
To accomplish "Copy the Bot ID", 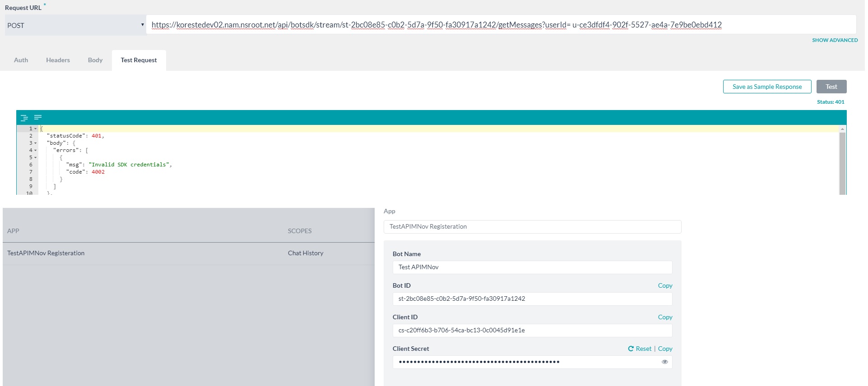I will [665, 285].
